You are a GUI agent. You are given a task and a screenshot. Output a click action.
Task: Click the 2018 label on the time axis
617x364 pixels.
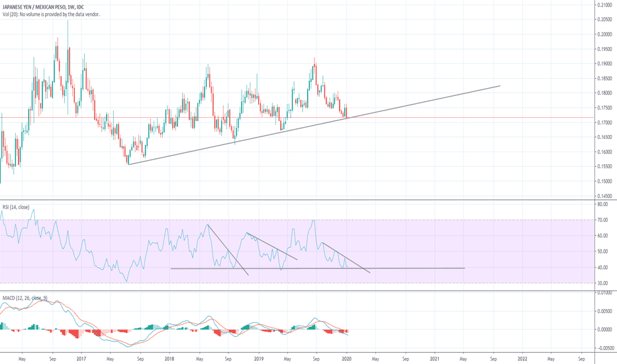(x=169, y=359)
